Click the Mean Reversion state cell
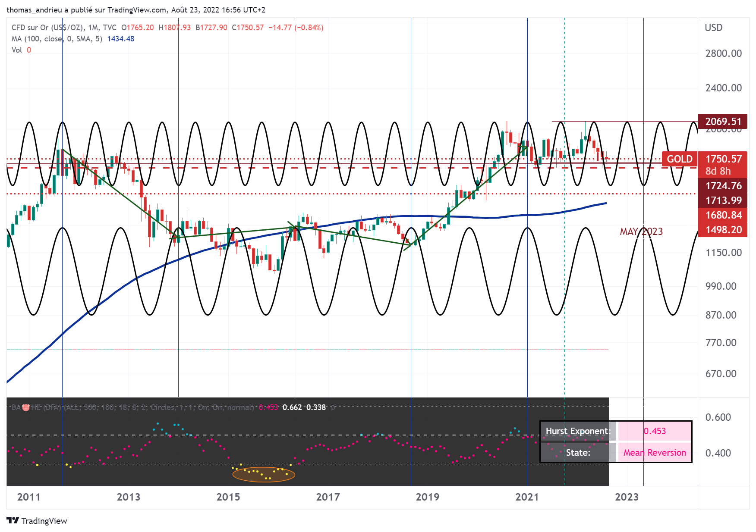 tap(654, 453)
